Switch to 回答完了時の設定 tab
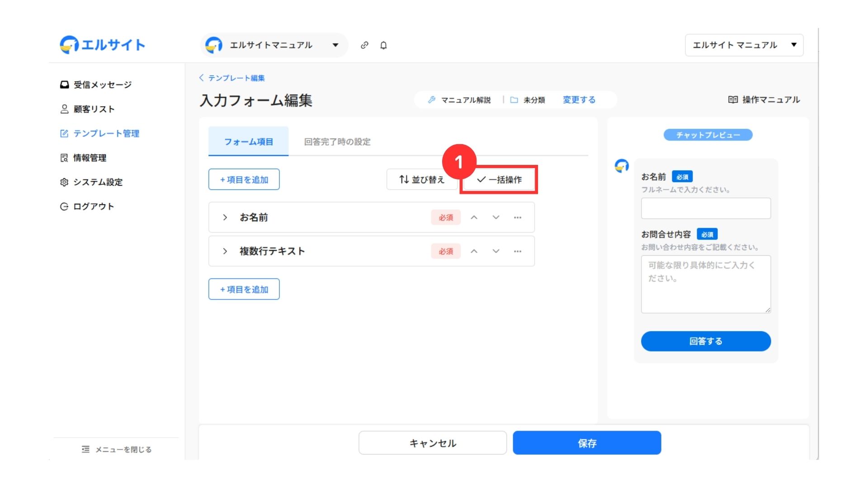Image resolution: width=868 pixels, height=488 pixels. [337, 142]
